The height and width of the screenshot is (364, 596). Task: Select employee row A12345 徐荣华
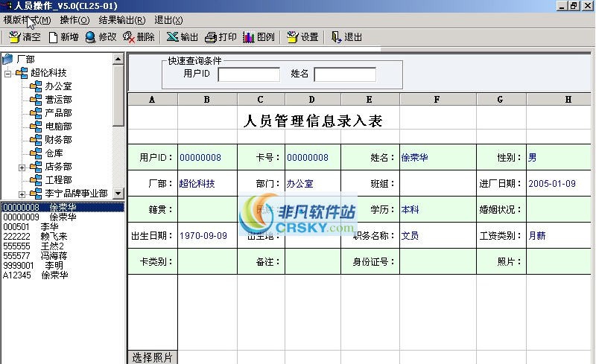click(x=63, y=275)
